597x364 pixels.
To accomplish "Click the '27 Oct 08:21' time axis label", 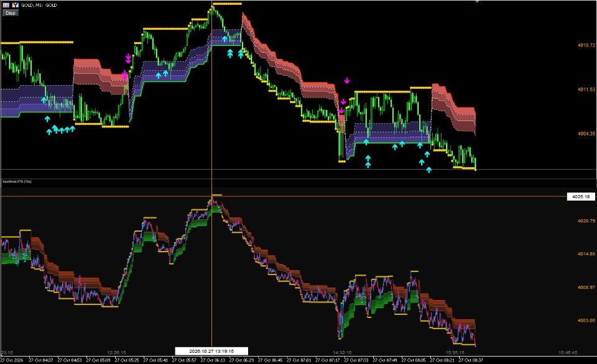I will point(442,360).
